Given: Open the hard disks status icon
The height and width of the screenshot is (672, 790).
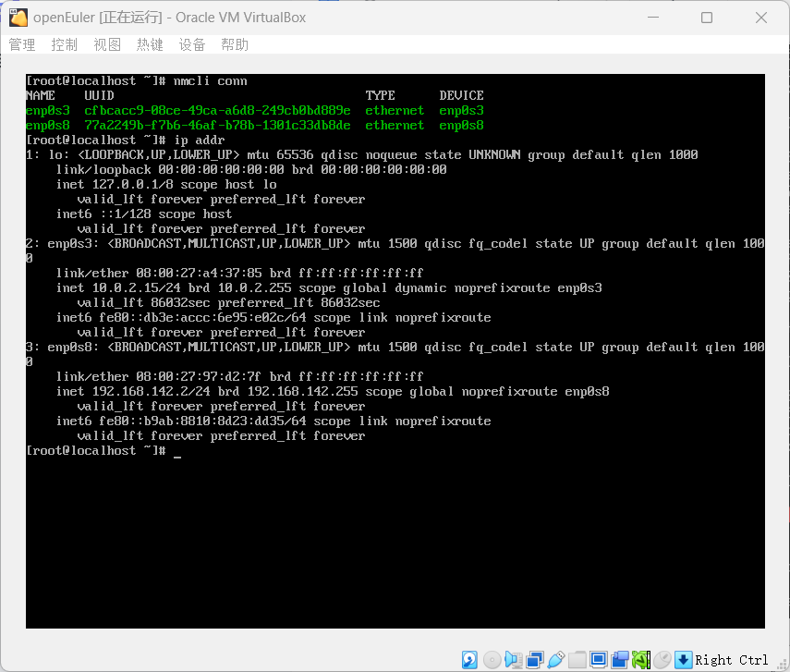Looking at the screenshot, I should (468, 659).
